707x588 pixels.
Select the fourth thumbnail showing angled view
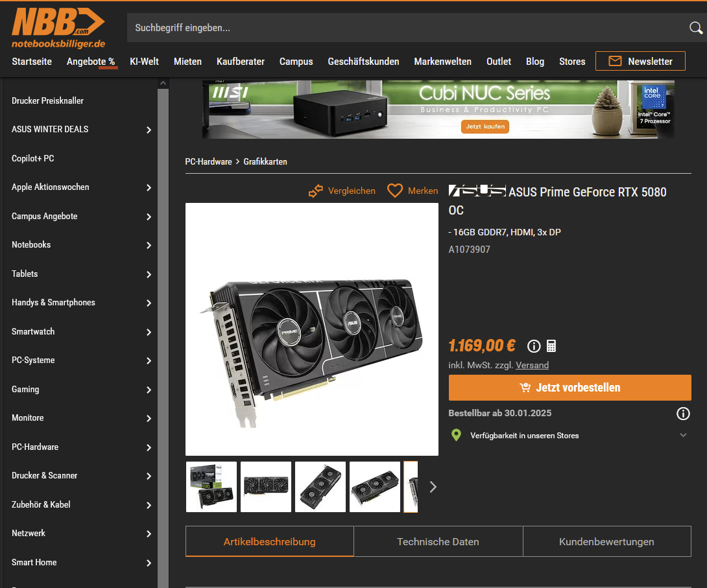tap(375, 487)
